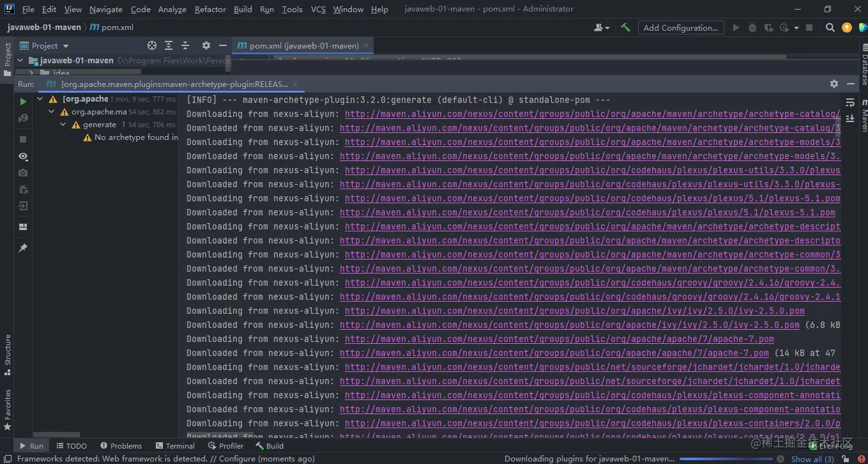This screenshot has height=464, width=868.
Task: Click Run with Coverage icon
Action: click(768, 27)
